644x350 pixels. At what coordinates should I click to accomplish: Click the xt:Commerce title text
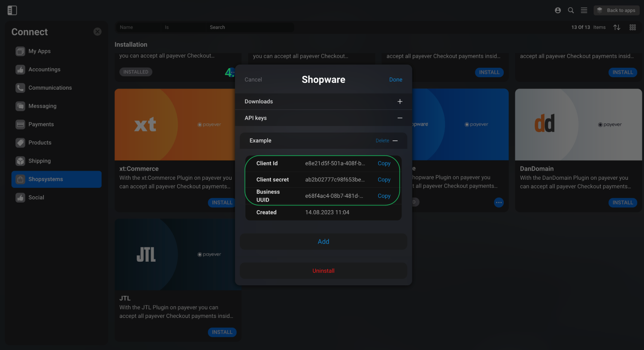click(x=139, y=169)
